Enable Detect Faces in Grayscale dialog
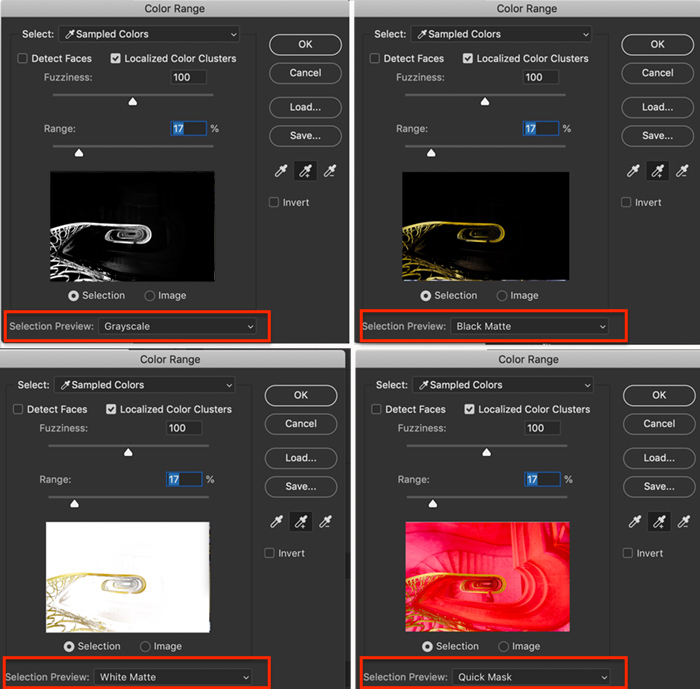 (22, 58)
